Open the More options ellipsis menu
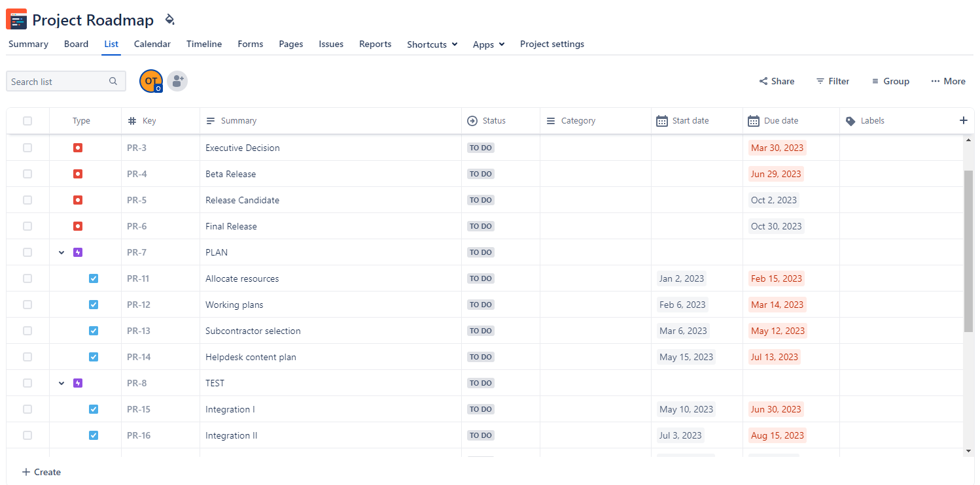 click(x=948, y=80)
